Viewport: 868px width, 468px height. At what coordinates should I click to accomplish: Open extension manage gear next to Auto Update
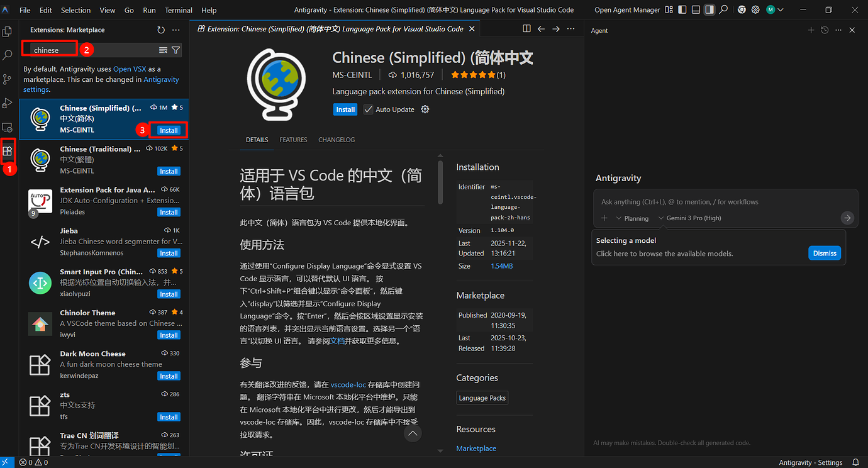pyautogui.click(x=425, y=109)
